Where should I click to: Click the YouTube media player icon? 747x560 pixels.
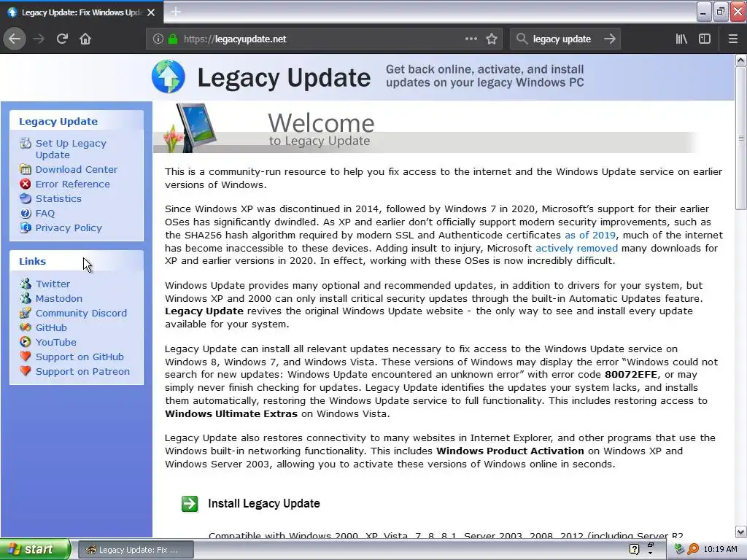[x=26, y=342]
